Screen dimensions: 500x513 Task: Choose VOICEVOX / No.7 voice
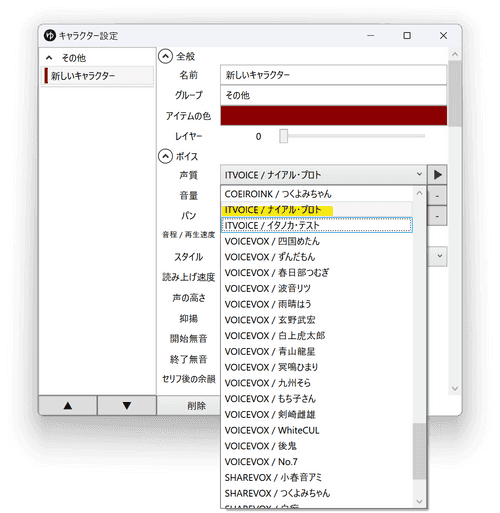coord(317,462)
